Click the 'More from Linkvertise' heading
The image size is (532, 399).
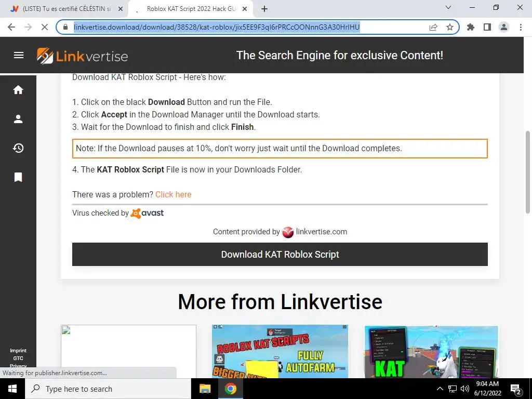[280, 302]
